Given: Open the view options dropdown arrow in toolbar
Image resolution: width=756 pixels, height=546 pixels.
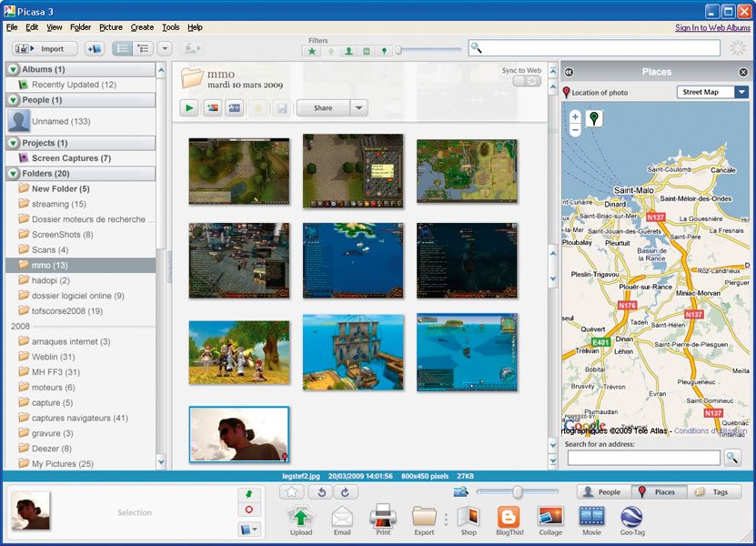Looking at the screenshot, I should (x=165, y=49).
